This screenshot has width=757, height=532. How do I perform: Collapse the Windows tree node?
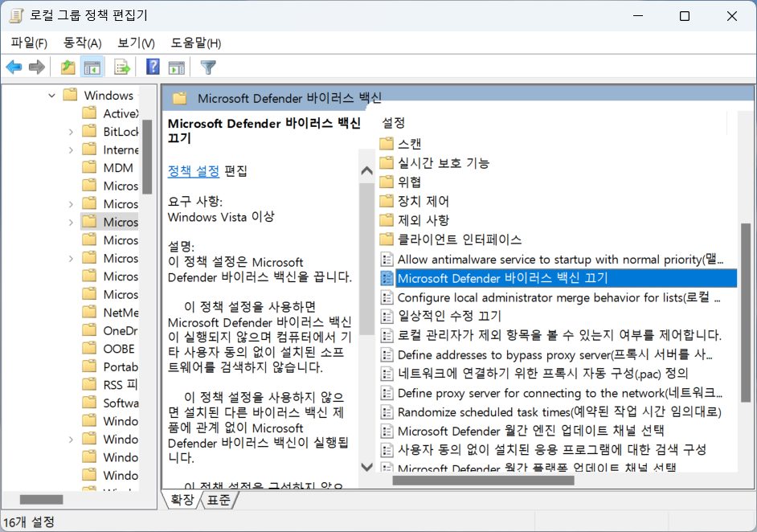coord(51,96)
